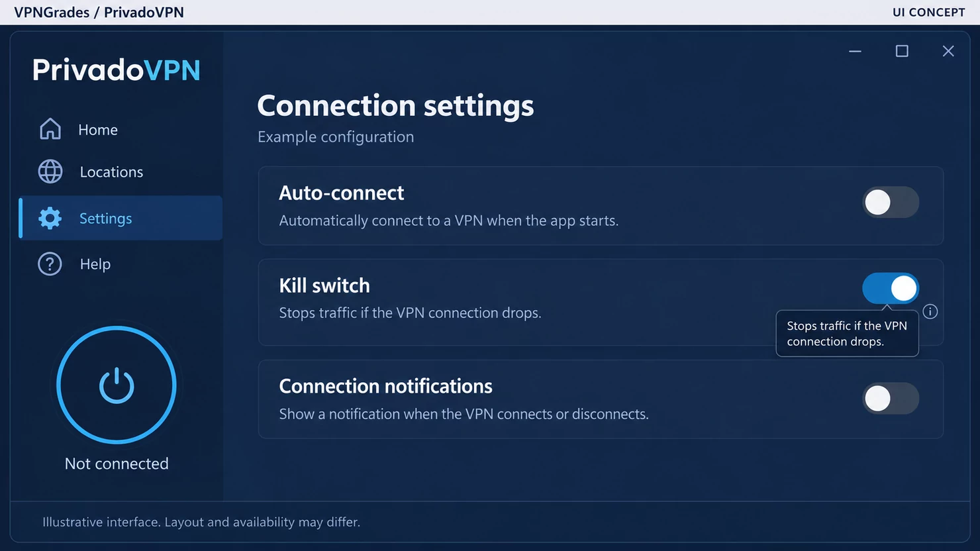This screenshot has width=980, height=551.
Task: Maximize the PrivadoVPN window
Action: [902, 51]
